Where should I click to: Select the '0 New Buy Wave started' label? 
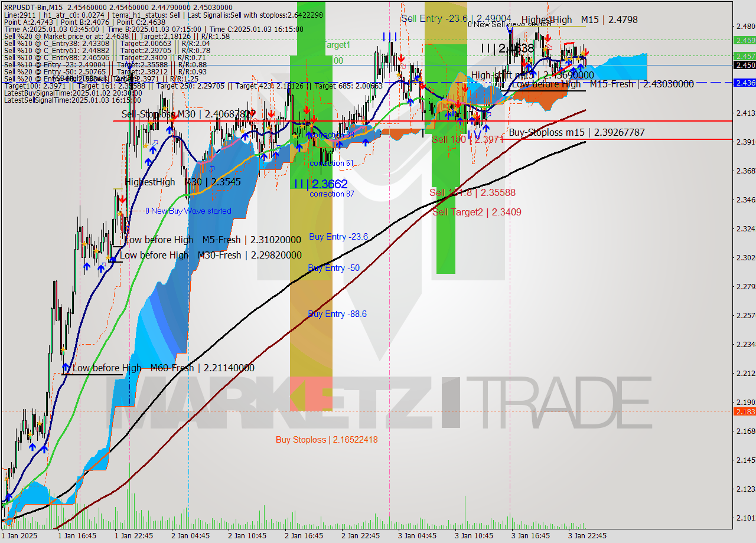(x=188, y=211)
